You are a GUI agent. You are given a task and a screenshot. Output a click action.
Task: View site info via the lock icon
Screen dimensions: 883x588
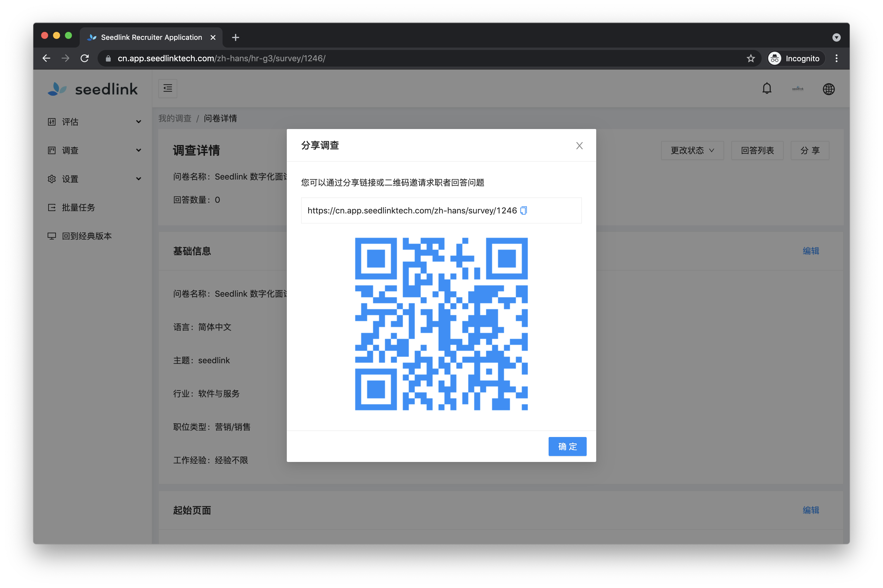(x=108, y=58)
